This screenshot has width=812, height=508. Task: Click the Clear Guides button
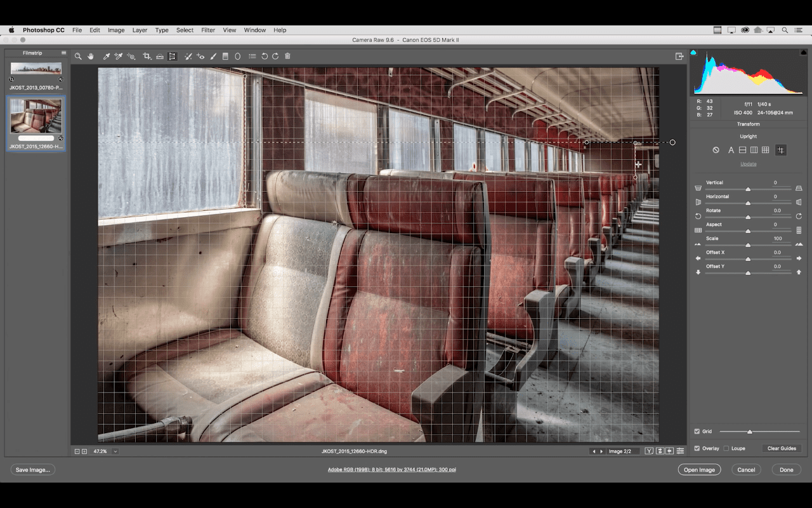pyautogui.click(x=782, y=448)
